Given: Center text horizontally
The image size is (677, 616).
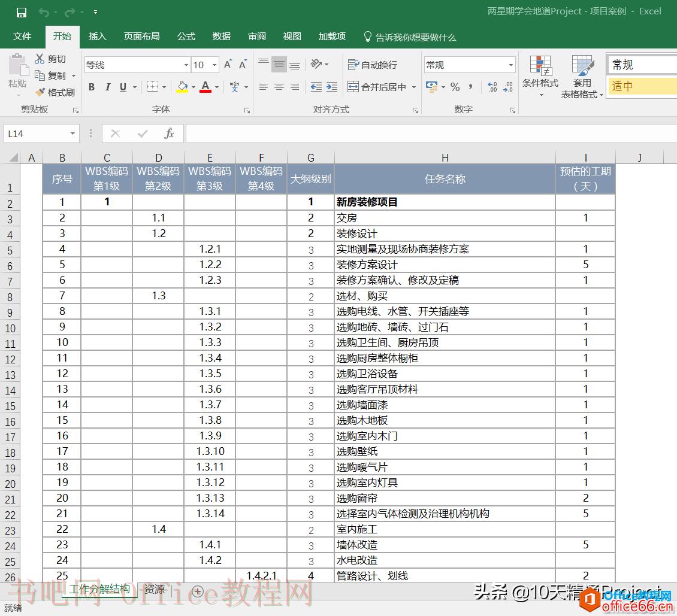Looking at the screenshot, I should point(279,87).
